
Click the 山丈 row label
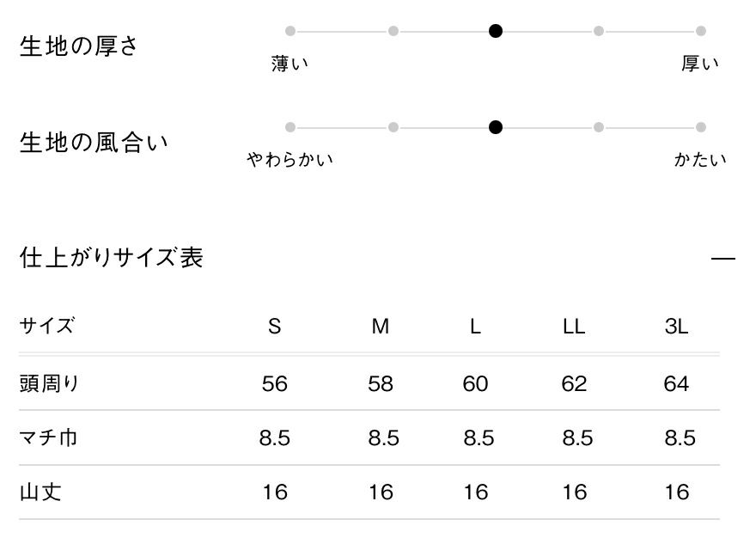40,492
